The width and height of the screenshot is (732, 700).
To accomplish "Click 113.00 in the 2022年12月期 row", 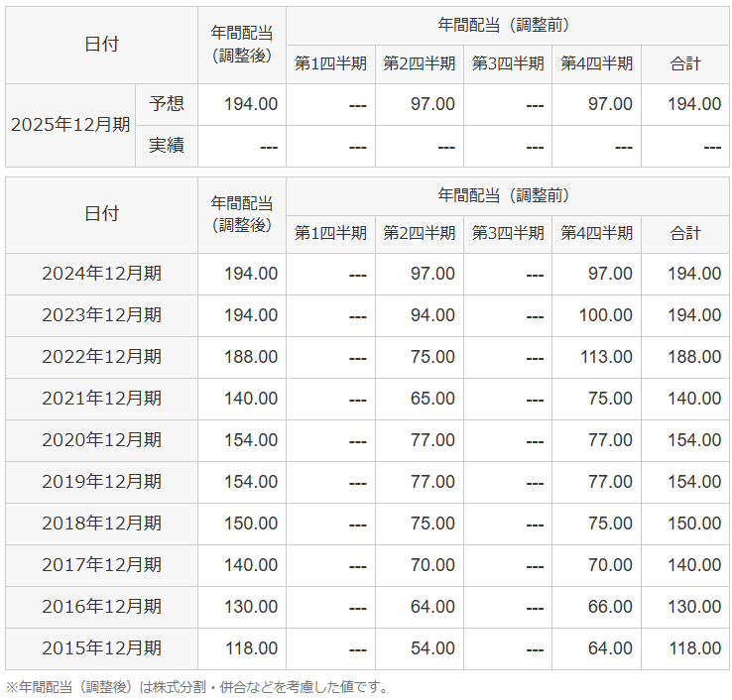I will point(606,357).
